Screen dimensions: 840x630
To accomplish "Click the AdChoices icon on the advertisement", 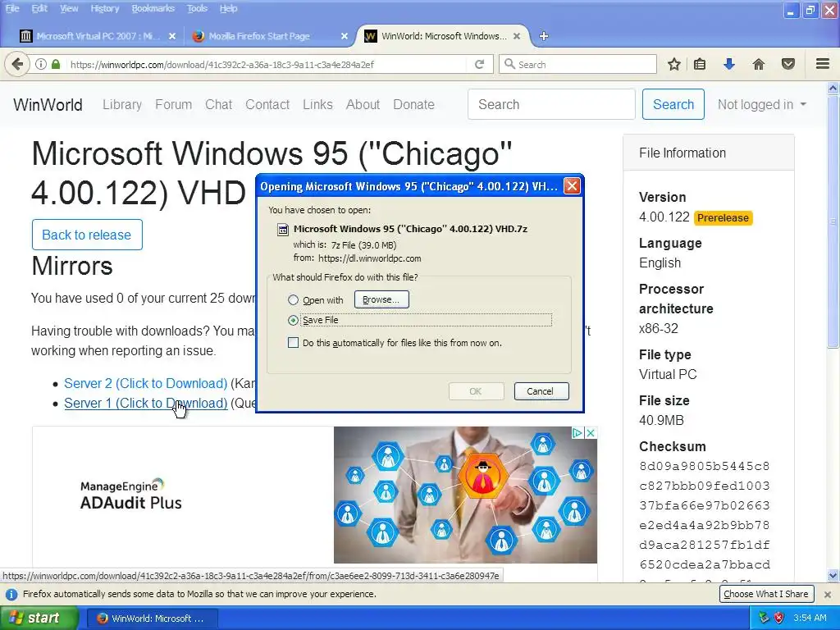I will [577, 433].
